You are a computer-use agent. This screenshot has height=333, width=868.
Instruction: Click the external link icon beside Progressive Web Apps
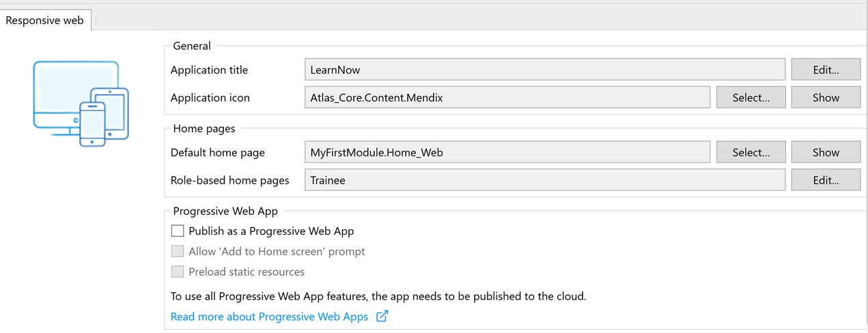pos(382,317)
